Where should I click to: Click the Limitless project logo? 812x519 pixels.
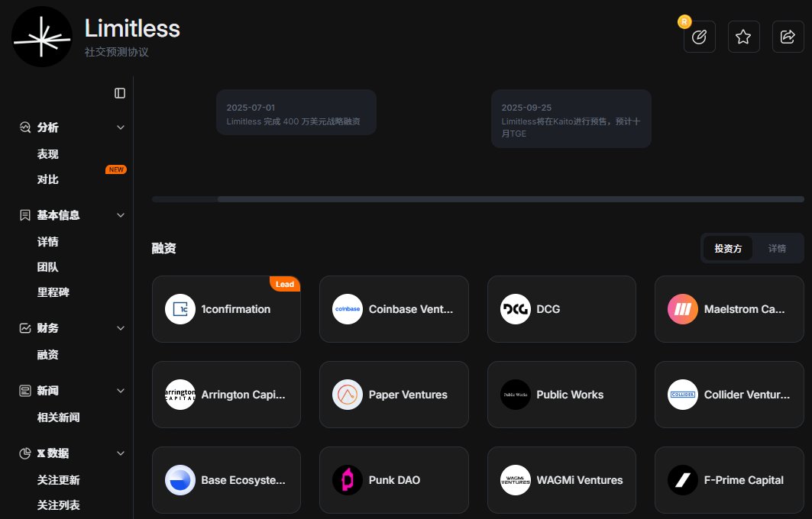[x=42, y=37]
